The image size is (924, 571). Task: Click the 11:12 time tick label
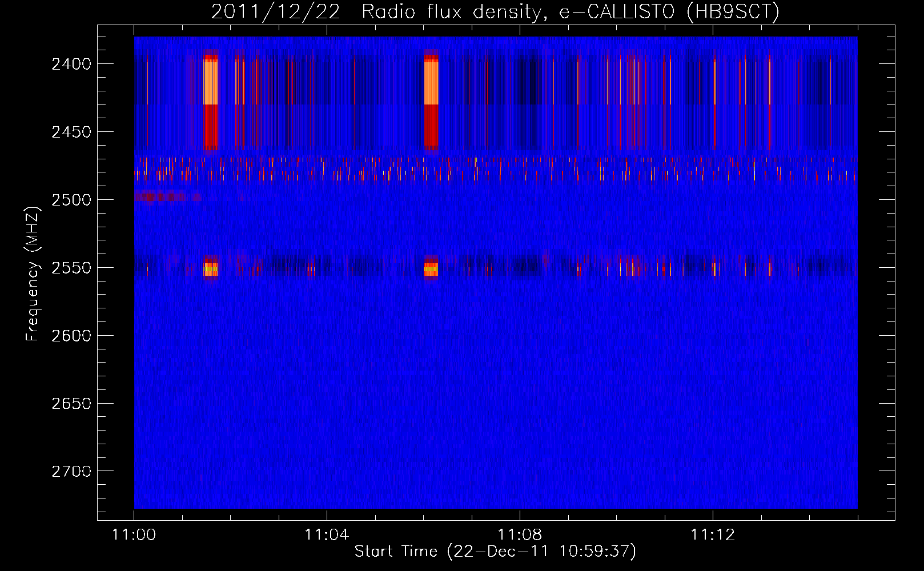coord(713,535)
